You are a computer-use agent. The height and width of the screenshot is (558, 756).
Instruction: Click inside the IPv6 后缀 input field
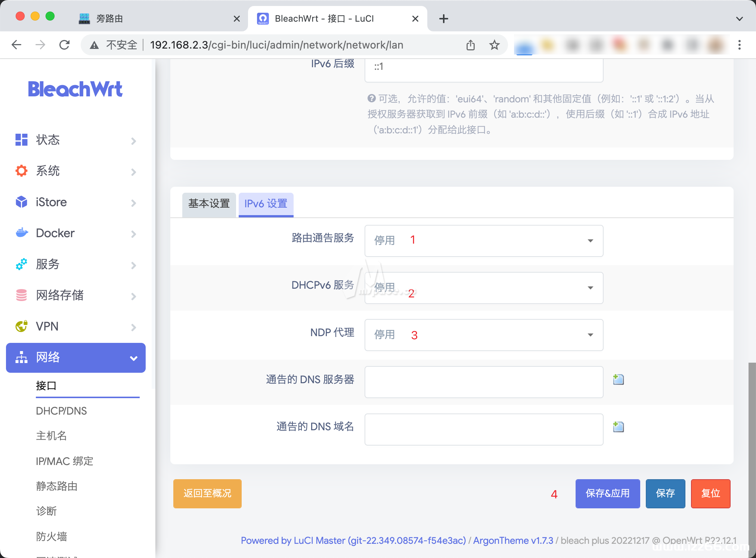(x=483, y=69)
